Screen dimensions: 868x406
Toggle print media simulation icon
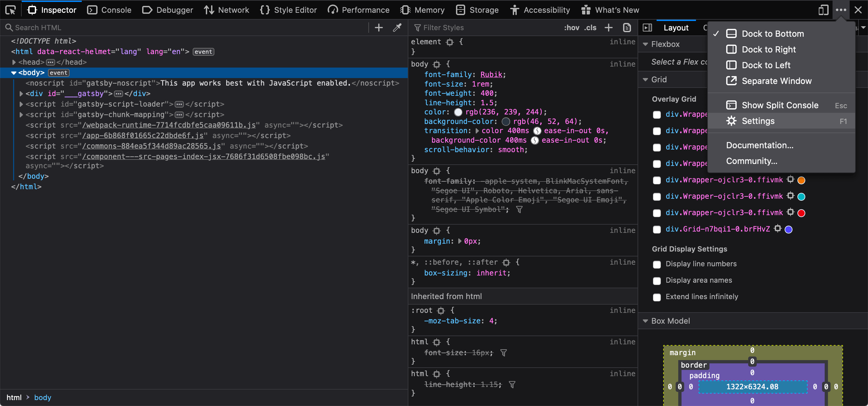(627, 28)
